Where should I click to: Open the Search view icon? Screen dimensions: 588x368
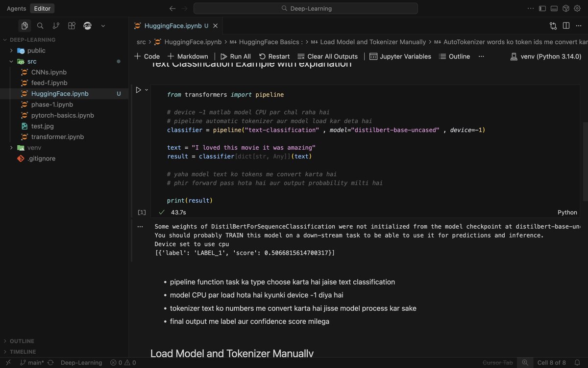coord(40,26)
